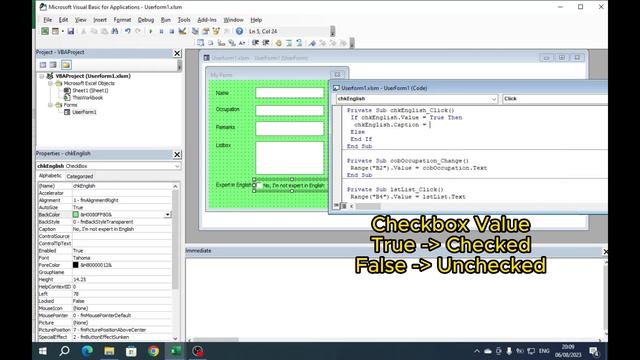Toggle the Expert in English checkbox on form

[260, 186]
